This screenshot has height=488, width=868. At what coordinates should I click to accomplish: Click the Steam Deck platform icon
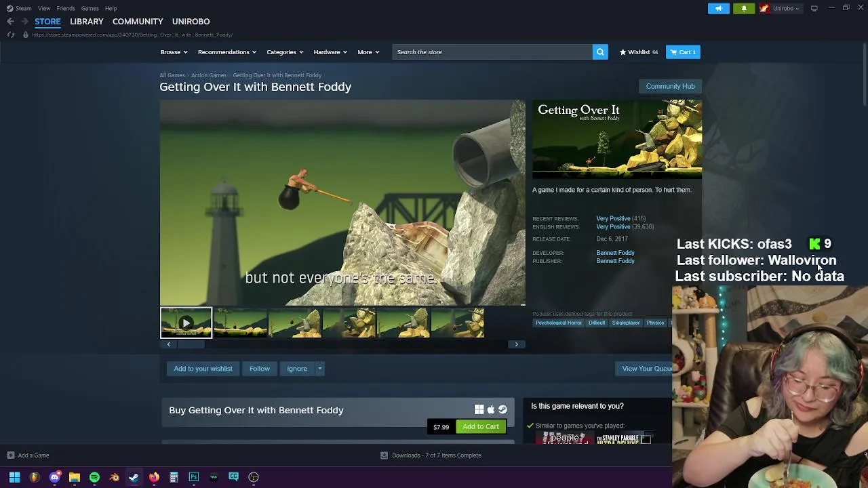click(502, 409)
